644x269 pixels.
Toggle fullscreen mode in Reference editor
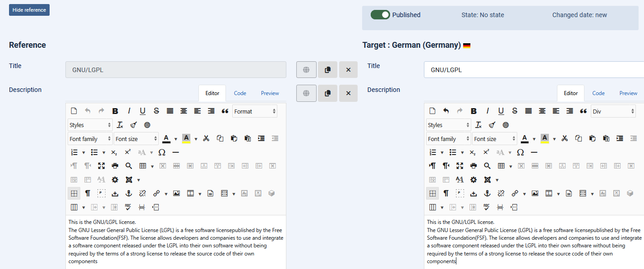coord(101,166)
